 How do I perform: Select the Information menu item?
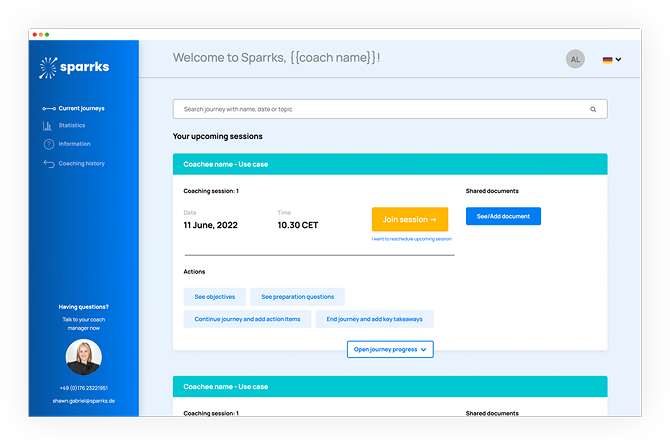coord(74,144)
